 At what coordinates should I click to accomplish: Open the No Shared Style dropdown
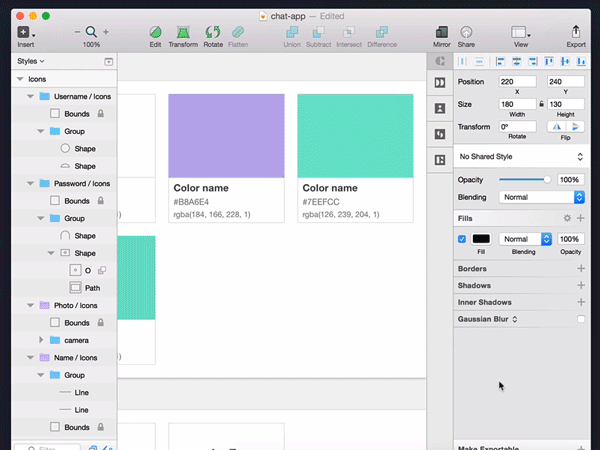pyautogui.click(x=520, y=157)
